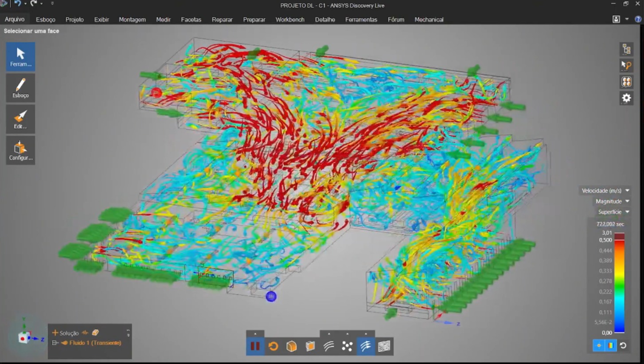
Task: Open the gear settings icon in viewport
Action: 626,98
